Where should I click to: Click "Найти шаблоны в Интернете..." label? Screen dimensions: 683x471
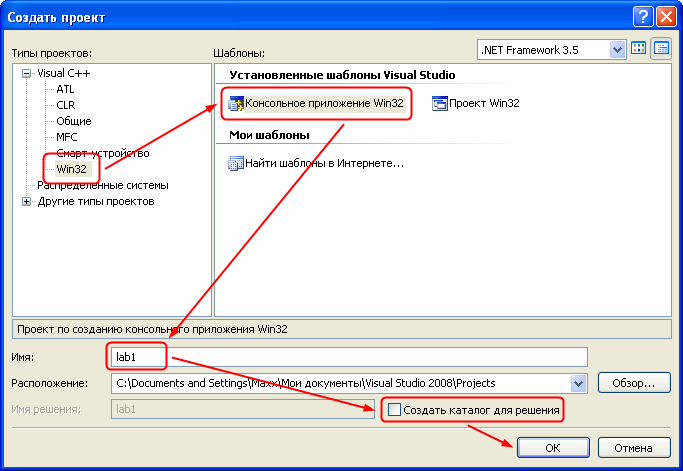point(325,164)
